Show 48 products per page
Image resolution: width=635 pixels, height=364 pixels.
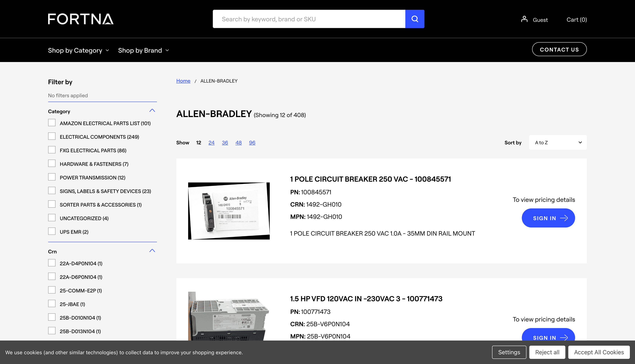pos(238,143)
